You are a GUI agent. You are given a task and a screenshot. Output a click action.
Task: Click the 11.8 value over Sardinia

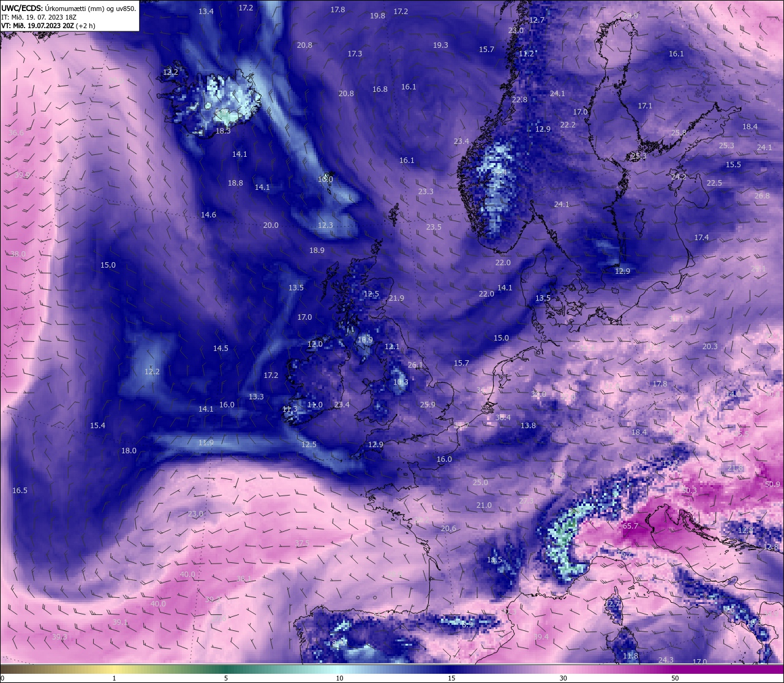pyautogui.click(x=630, y=656)
